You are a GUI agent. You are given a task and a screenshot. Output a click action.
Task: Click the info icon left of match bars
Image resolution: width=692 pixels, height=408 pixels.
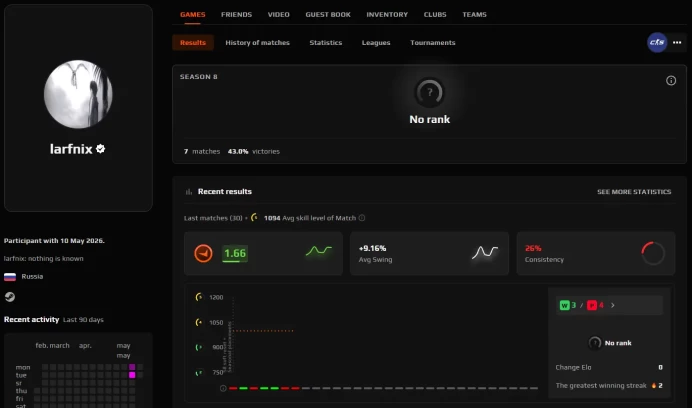223,389
